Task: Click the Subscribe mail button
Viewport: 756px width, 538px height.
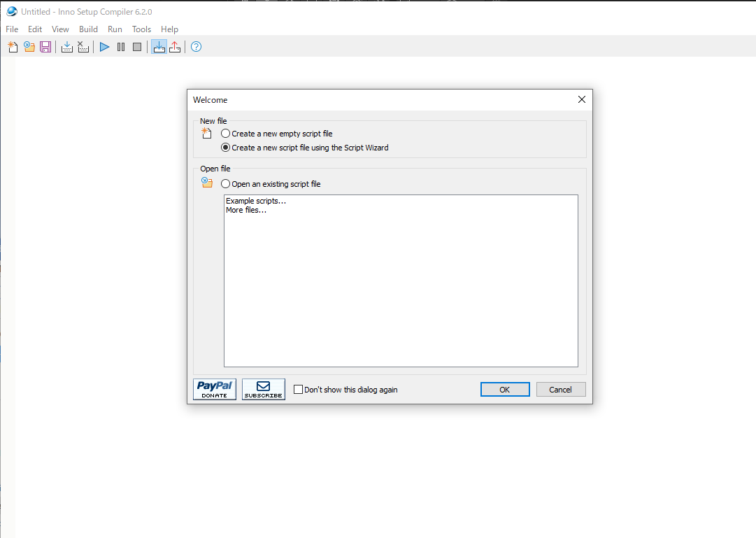Action: click(263, 390)
